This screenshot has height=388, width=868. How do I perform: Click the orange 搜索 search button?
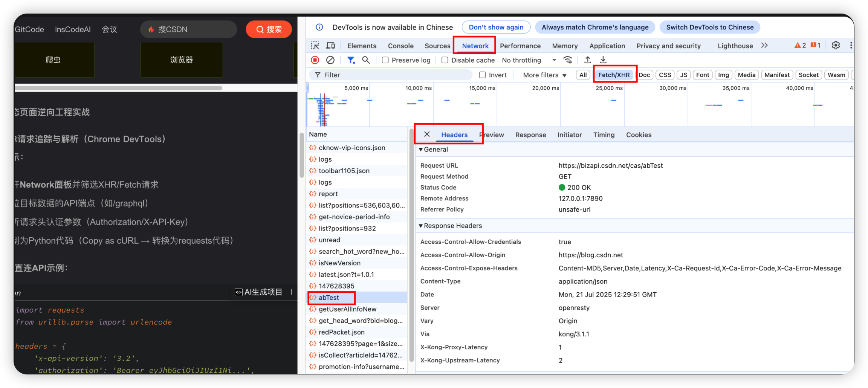click(x=269, y=29)
